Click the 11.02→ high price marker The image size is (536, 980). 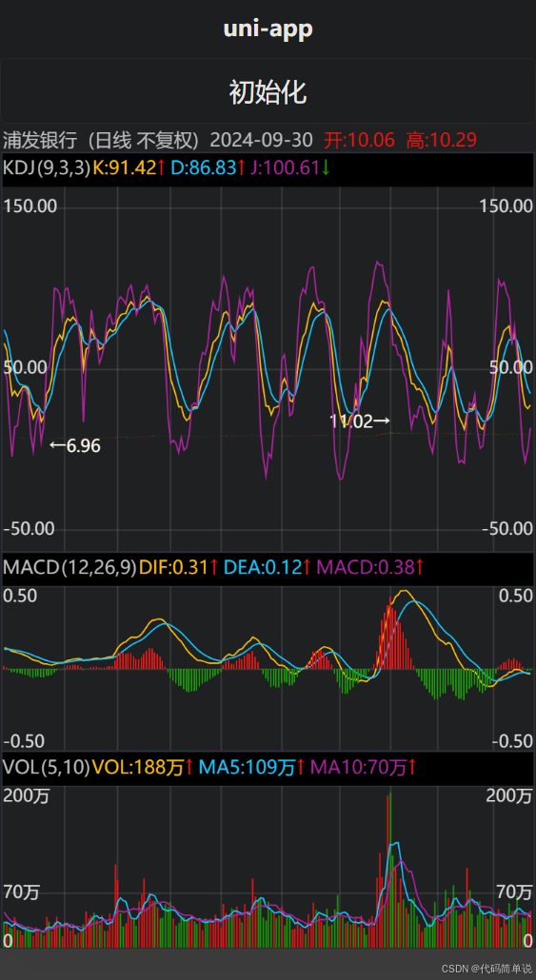(x=360, y=421)
